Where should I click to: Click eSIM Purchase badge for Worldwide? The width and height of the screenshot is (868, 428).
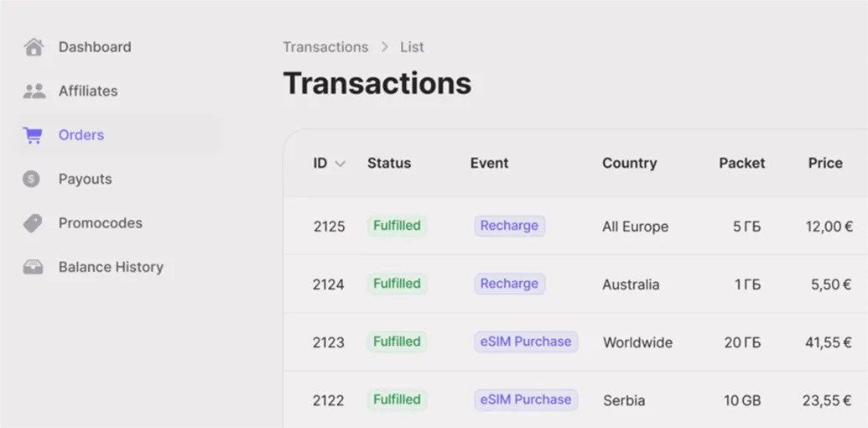[x=526, y=342]
